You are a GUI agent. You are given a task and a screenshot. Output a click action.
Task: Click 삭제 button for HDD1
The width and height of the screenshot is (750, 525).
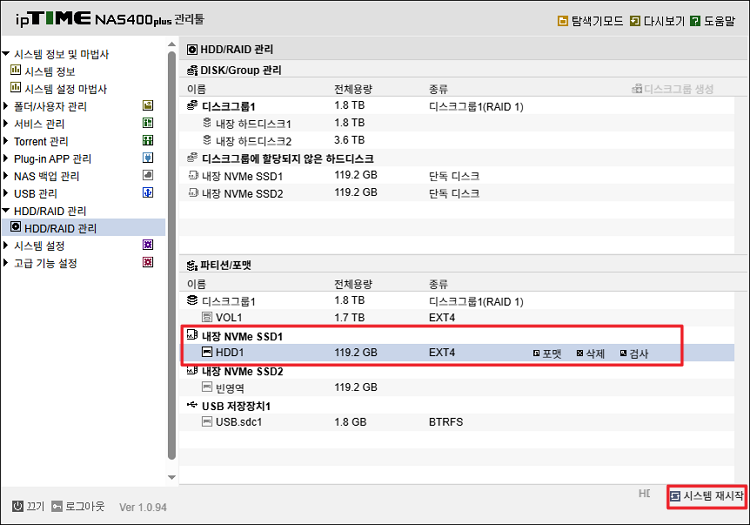pyautogui.click(x=591, y=353)
